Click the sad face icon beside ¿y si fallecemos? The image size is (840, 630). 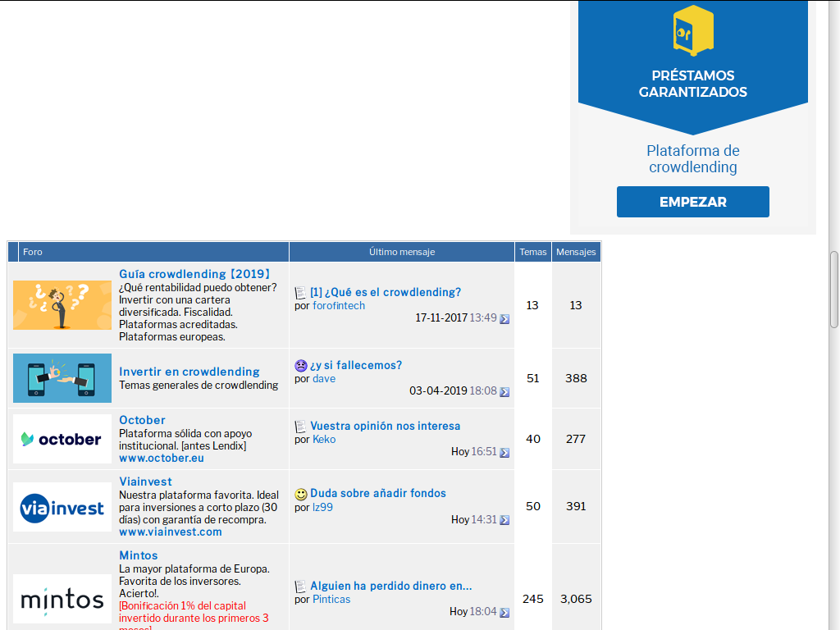pos(300,366)
